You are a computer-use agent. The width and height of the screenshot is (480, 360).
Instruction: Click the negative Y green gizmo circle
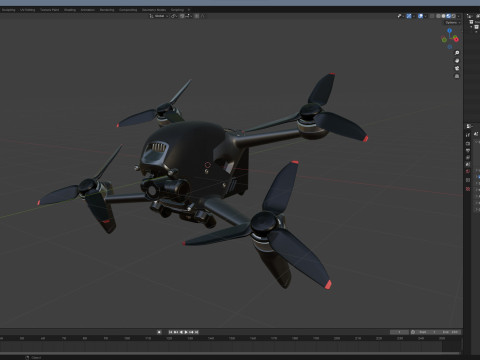click(x=444, y=40)
